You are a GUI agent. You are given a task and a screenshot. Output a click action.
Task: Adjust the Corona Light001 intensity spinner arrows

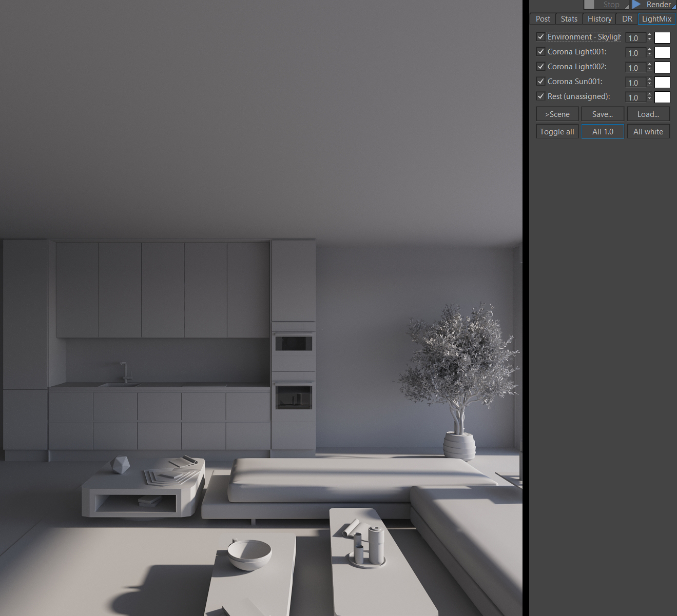(649, 52)
